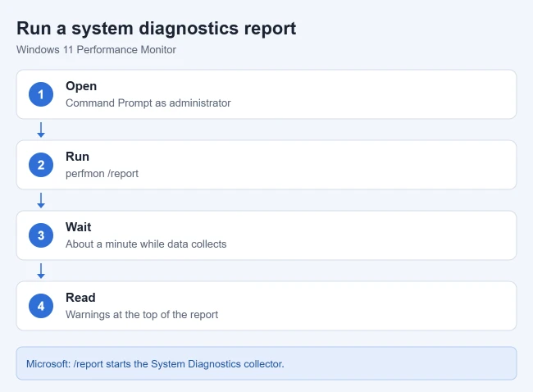Select 'Warnings at the top of the report'

(142, 314)
